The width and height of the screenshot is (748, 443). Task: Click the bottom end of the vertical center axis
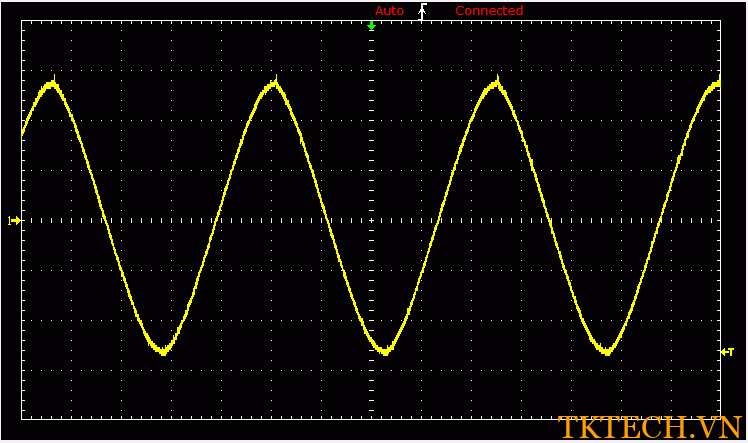pos(371,416)
